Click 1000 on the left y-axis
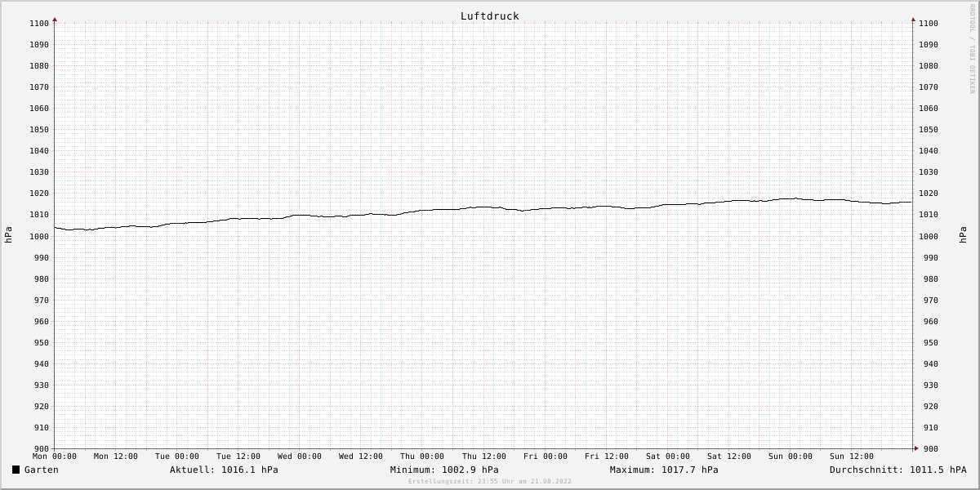The image size is (980, 490). [x=40, y=236]
